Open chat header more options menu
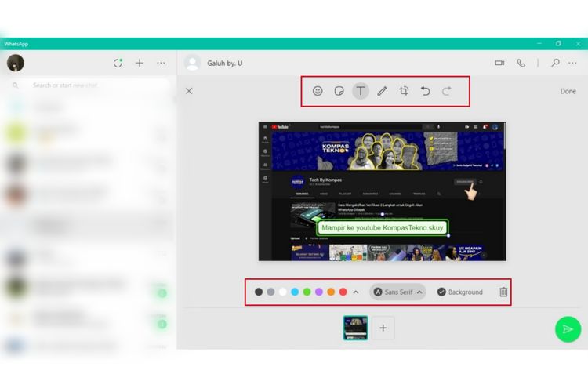The height and width of the screenshot is (392, 588). pos(572,63)
